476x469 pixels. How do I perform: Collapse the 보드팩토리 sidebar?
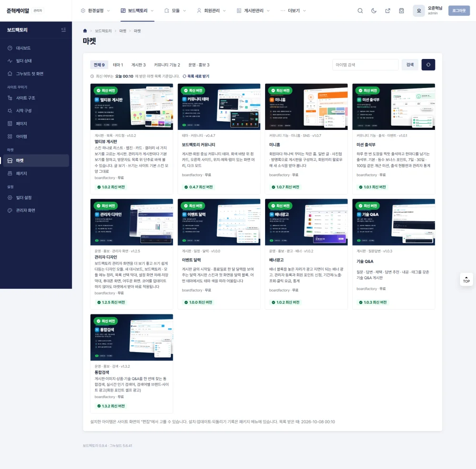[63, 30]
